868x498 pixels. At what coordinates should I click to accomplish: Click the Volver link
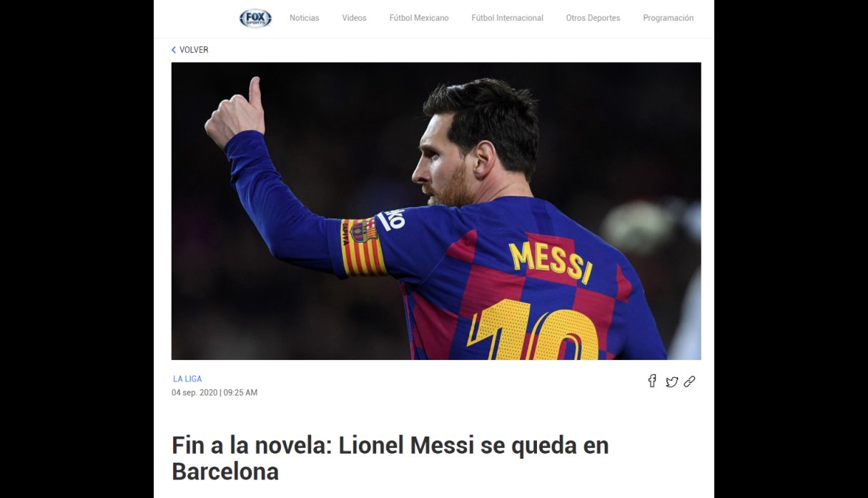(x=194, y=50)
